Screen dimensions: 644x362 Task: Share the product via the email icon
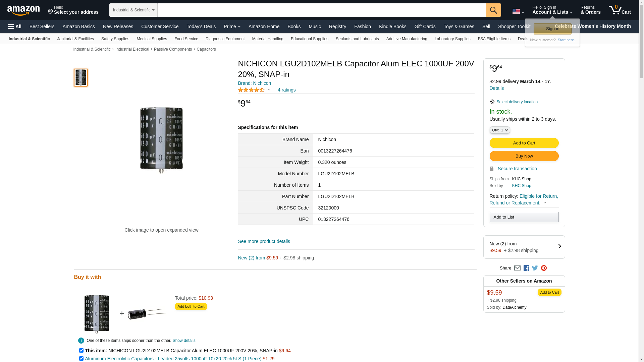517,268
